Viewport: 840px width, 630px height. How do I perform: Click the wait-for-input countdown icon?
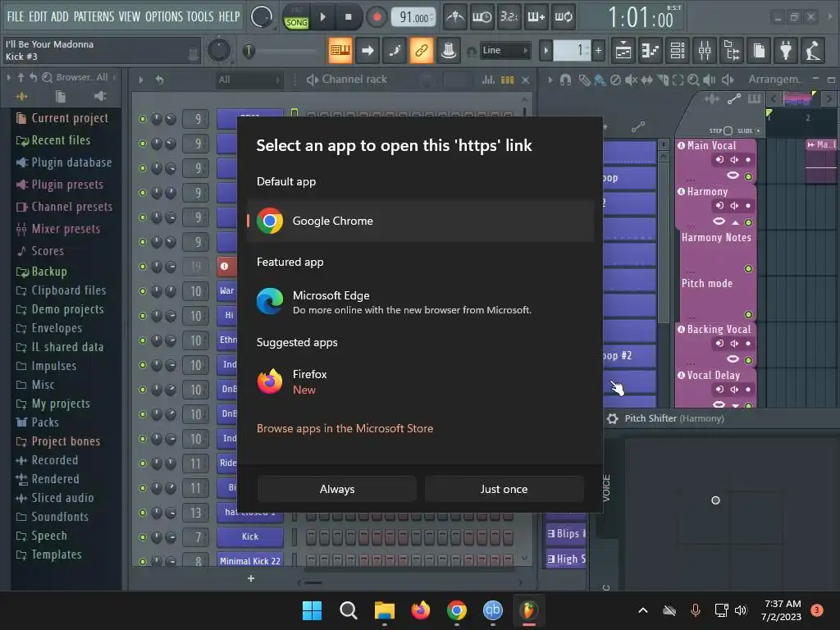482,17
